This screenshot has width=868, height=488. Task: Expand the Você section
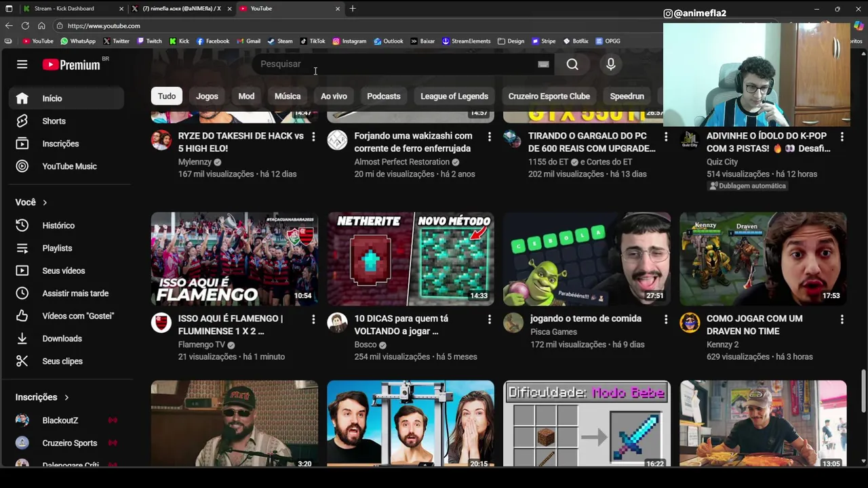[31, 202]
